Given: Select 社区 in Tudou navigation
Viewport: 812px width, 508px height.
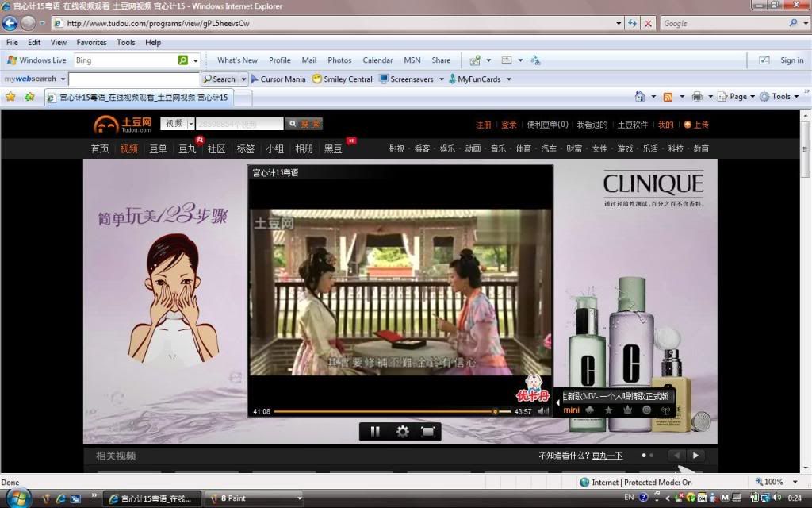Looking at the screenshot, I should (216, 148).
